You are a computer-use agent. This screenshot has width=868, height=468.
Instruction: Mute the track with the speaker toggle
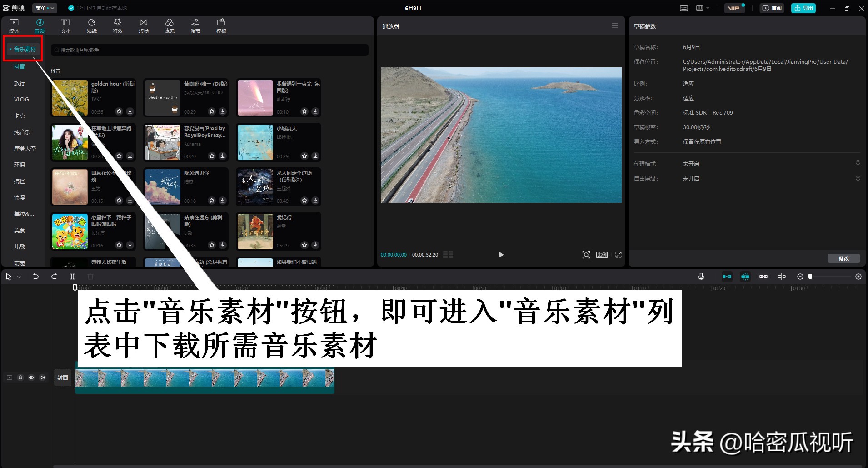tap(42, 377)
